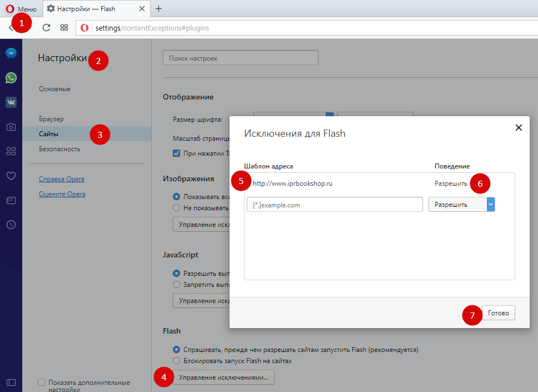Screen dimensions: 538x392
Task: Select 'Спрашивать, прежде чем разрешать' Flash option
Action: (x=177, y=350)
